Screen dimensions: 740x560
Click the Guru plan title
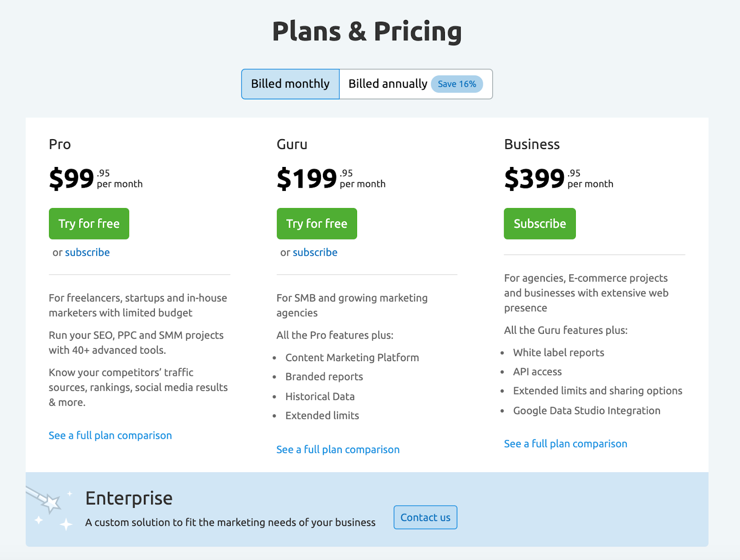(292, 144)
